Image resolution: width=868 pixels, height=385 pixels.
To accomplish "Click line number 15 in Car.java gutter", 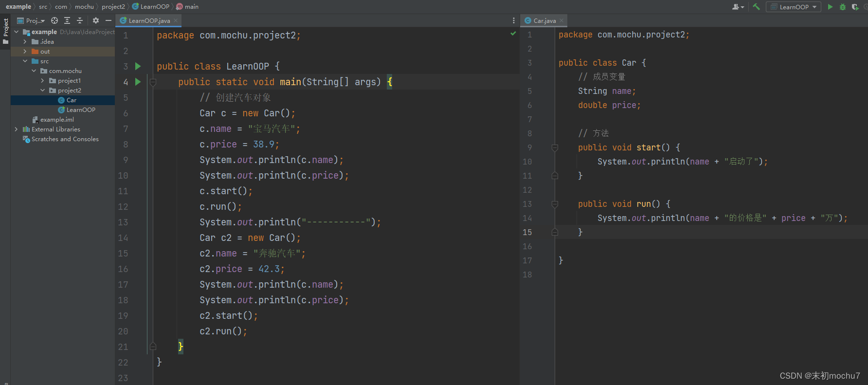I will coord(527,232).
